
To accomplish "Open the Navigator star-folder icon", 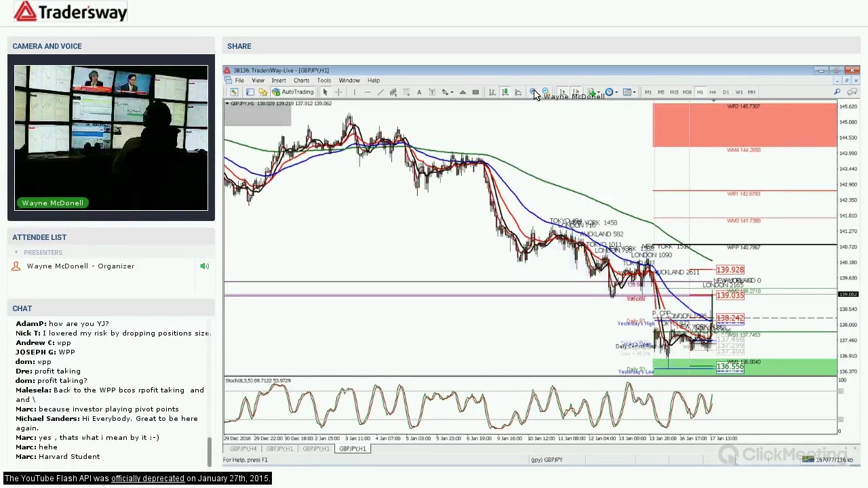I will (262, 92).
